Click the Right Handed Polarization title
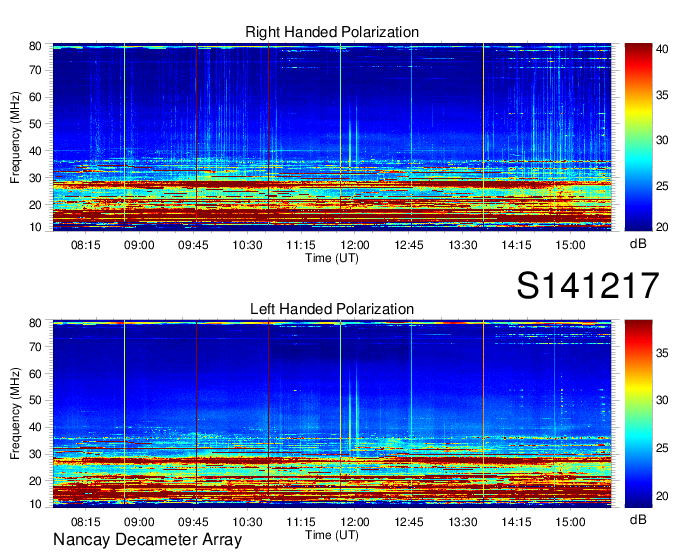Image resolution: width=680 pixels, height=552 pixels. [x=332, y=33]
